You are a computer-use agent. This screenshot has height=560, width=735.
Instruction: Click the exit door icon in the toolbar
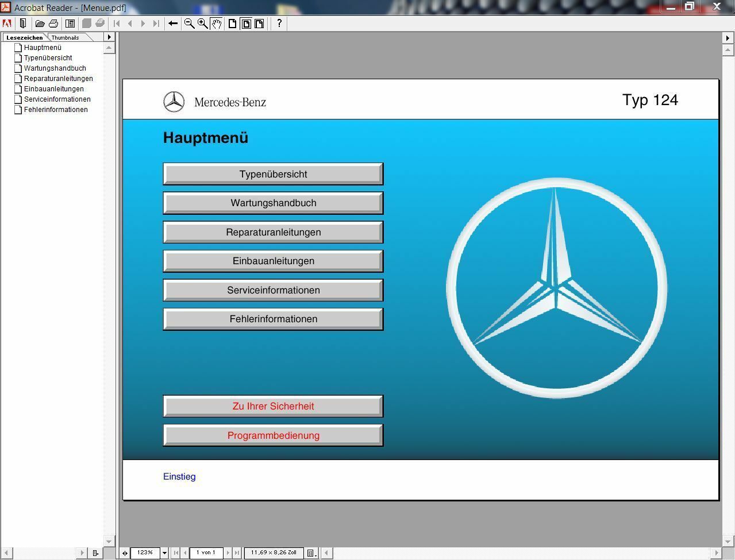coord(22,24)
